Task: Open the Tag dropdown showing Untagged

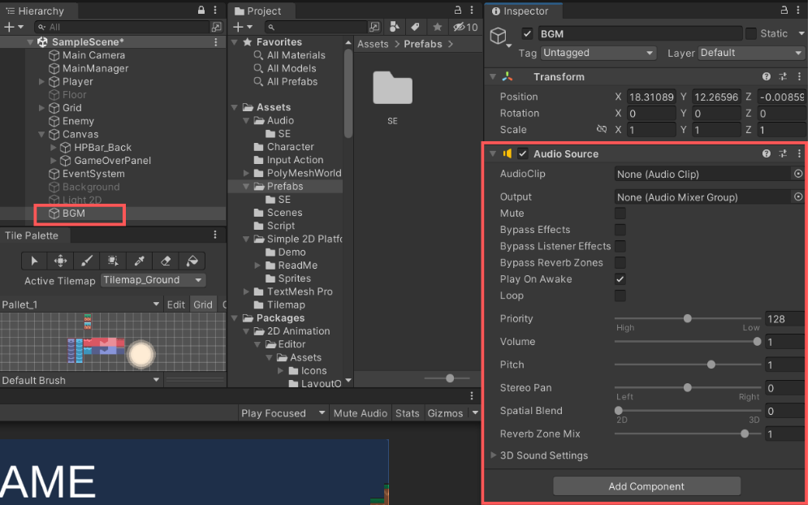Action: 598,53
